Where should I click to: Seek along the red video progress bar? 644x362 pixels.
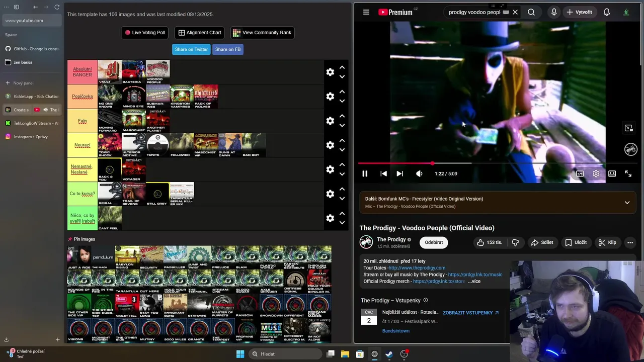click(497, 163)
